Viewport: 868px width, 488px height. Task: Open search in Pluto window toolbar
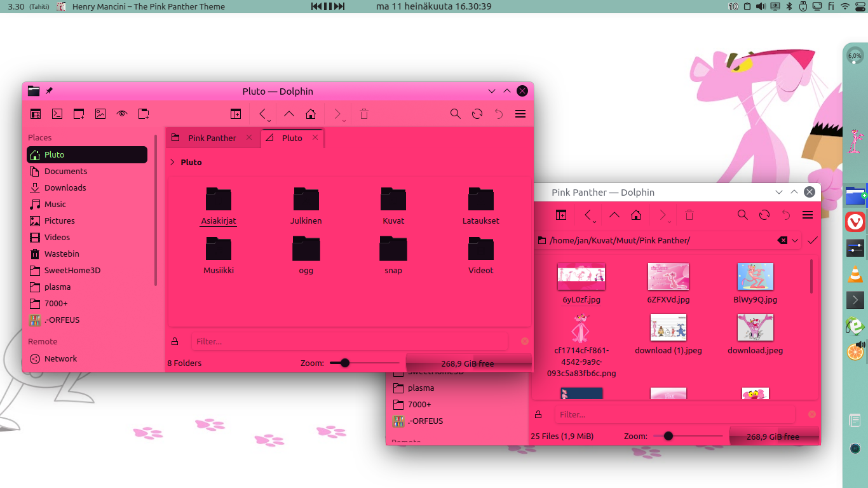pos(456,114)
